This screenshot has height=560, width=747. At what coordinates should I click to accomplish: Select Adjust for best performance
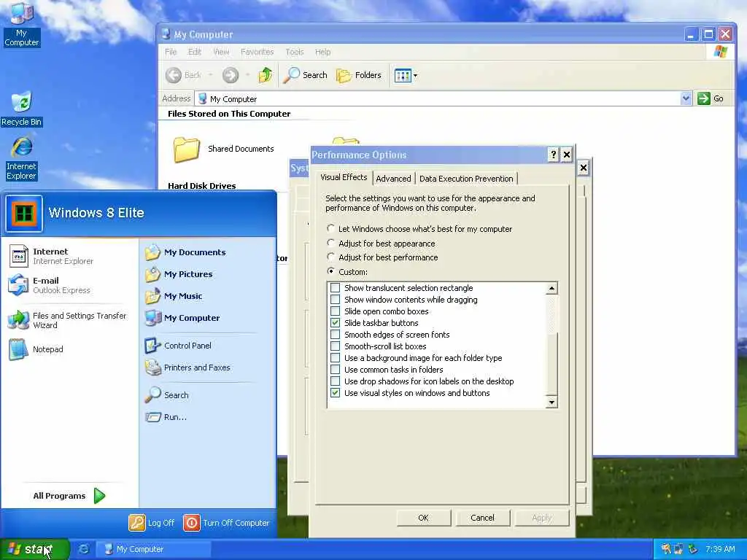click(330, 257)
